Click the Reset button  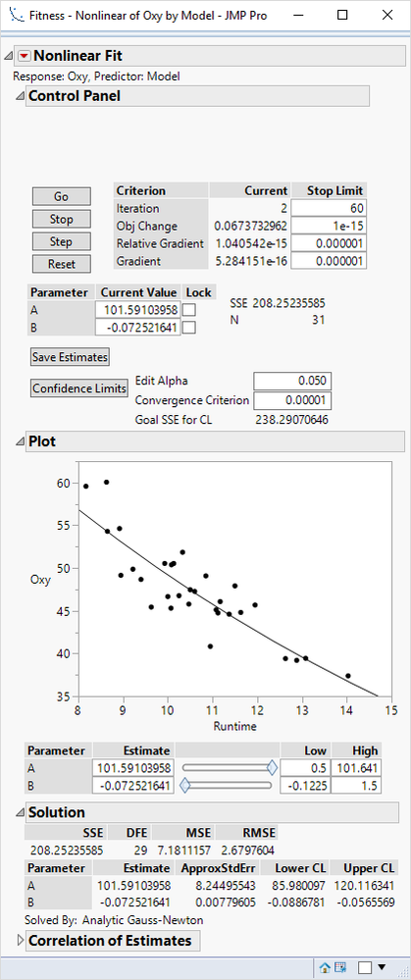[x=61, y=264]
